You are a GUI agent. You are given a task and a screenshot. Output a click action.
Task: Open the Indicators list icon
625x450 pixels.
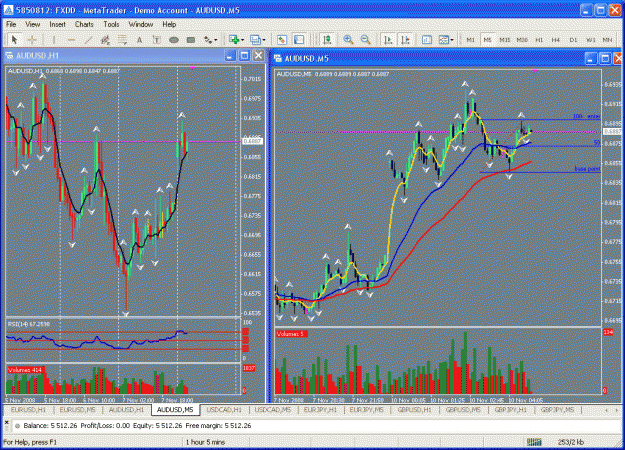427,40
